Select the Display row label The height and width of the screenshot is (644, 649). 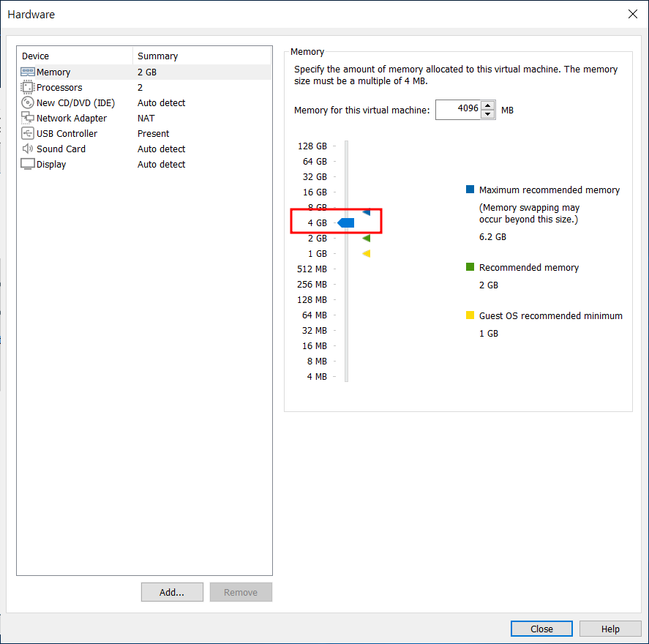click(x=51, y=165)
